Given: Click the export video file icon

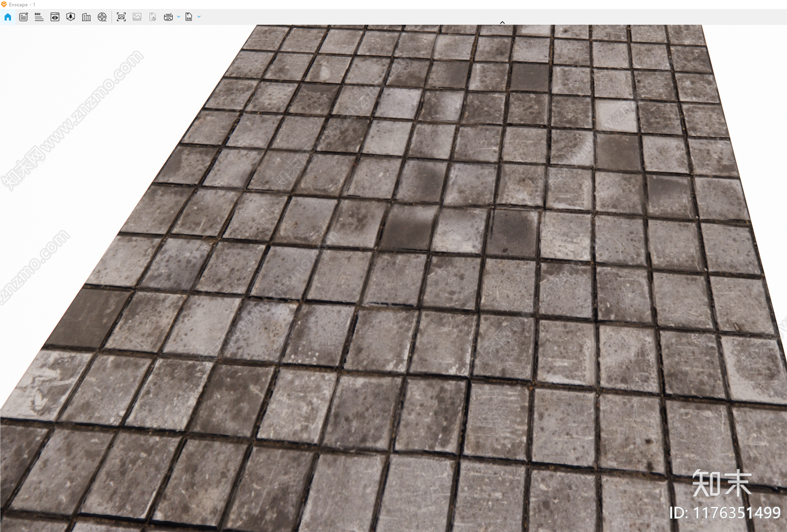Looking at the screenshot, I should [x=152, y=17].
